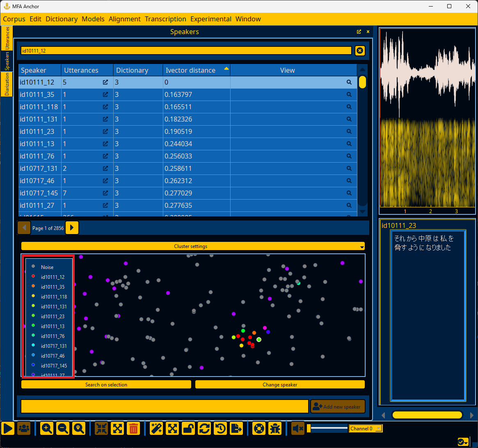The image size is (478, 448).
Task: Expand the Cluster settings section
Action: (193, 246)
